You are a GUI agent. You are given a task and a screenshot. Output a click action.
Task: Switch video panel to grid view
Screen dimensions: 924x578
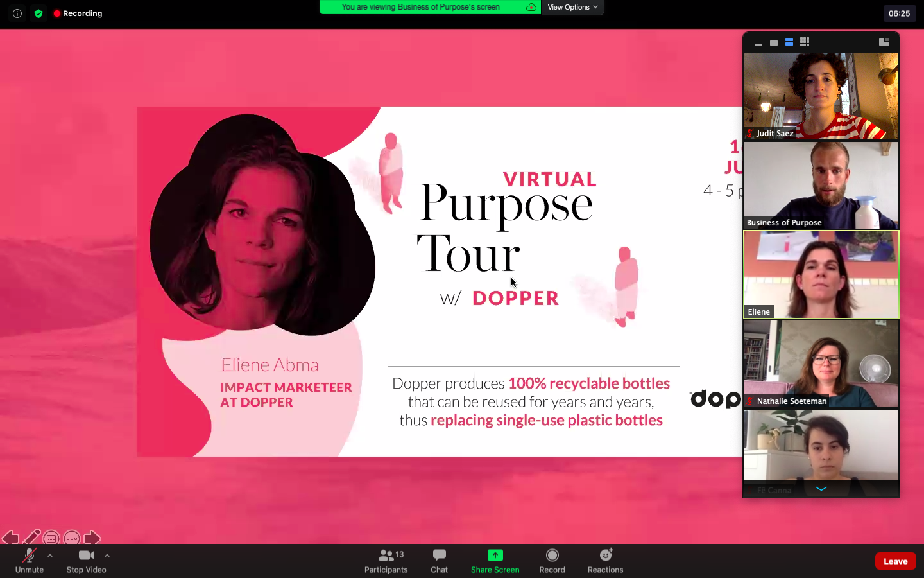805,42
